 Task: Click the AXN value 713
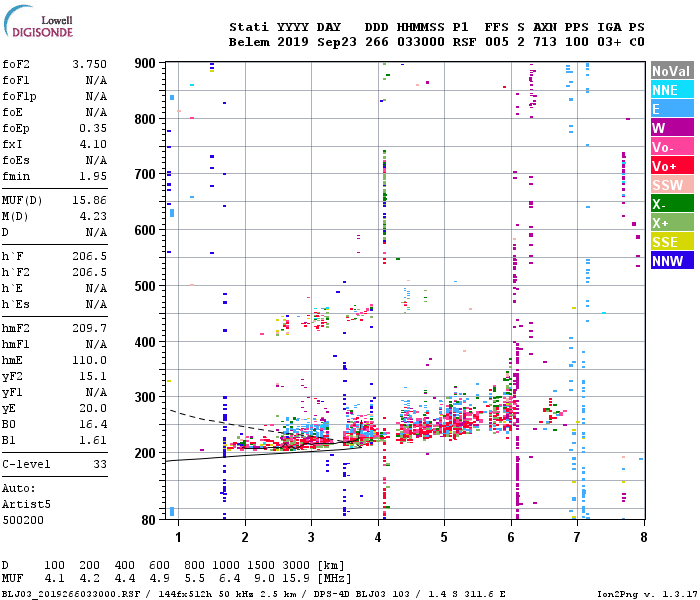click(x=545, y=42)
